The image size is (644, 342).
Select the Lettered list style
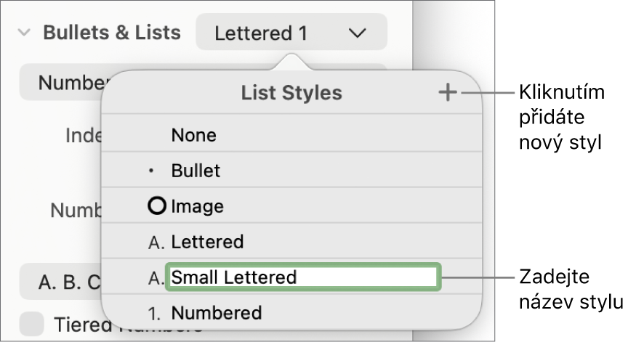coord(207,242)
